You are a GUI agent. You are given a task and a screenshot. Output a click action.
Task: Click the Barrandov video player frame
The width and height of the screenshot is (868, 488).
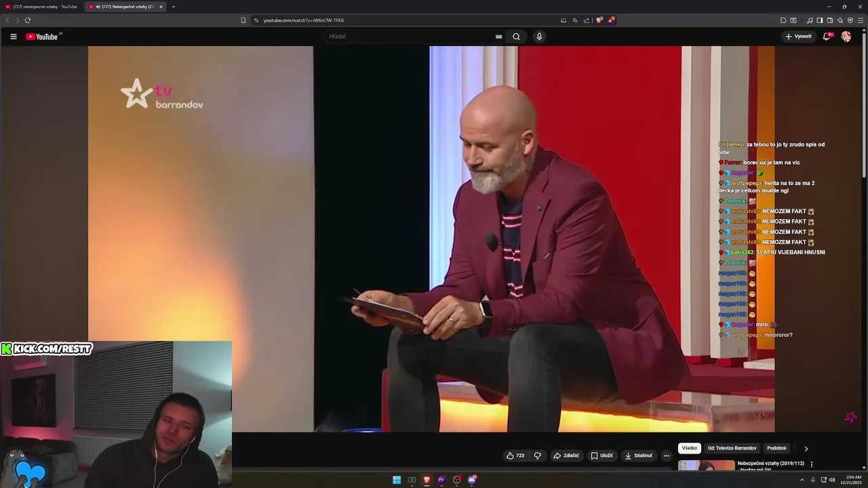(x=431, y=239)
